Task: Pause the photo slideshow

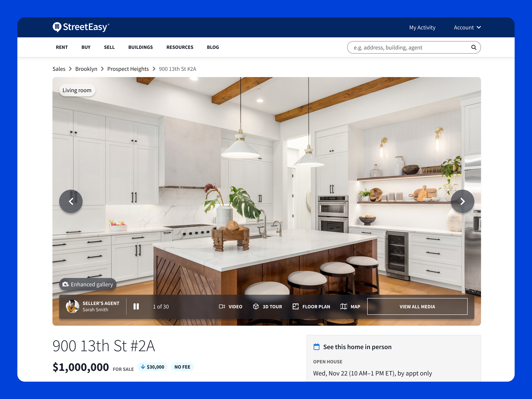Action: (136, 306)
